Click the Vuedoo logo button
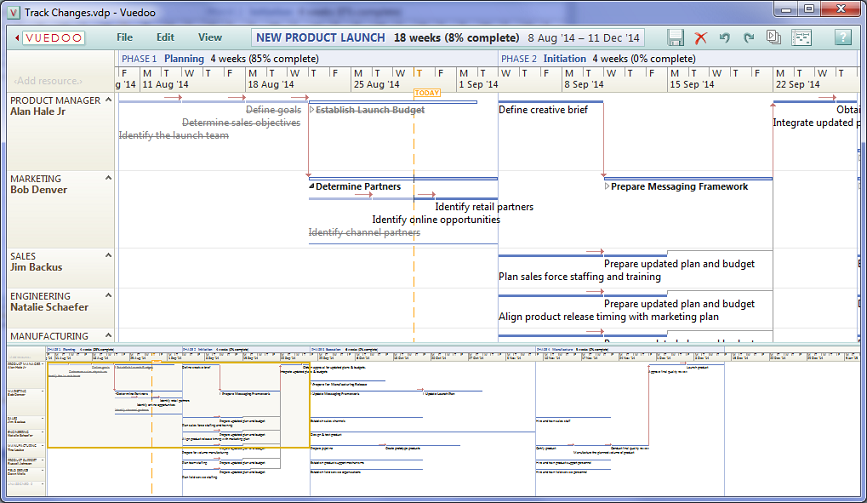Viewport: 867px width, 503px height. tap(50, 38)
